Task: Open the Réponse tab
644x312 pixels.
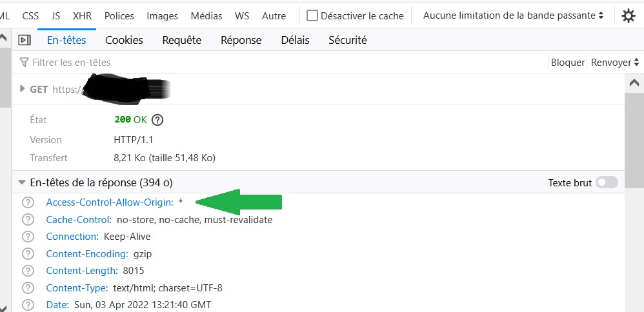Action: [x=241, y=40]
